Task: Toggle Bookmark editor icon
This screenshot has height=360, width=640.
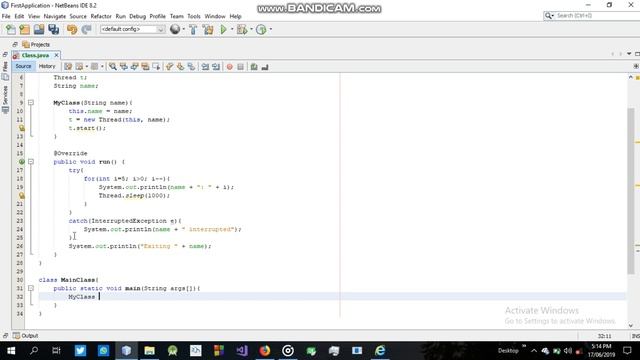Action: click(x=191, y=67)
